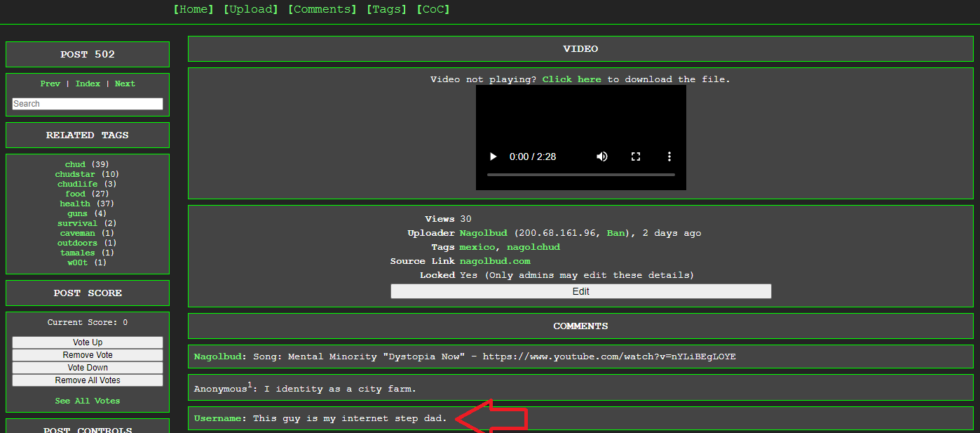The image size is (980, 433).
Task: Go to the previous post
Action: 50,84
